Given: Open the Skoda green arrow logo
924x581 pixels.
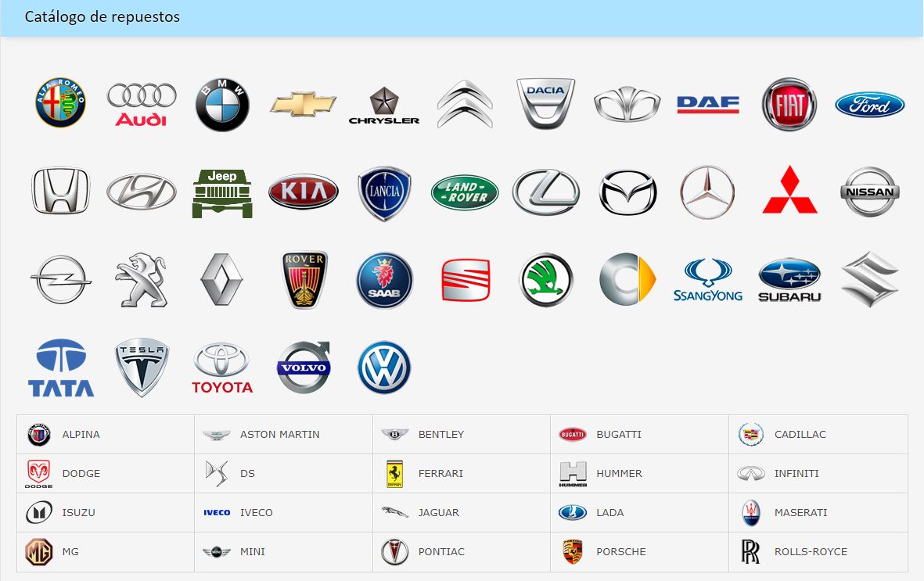Looking at the screenshot, I should (x=546, y=280).
